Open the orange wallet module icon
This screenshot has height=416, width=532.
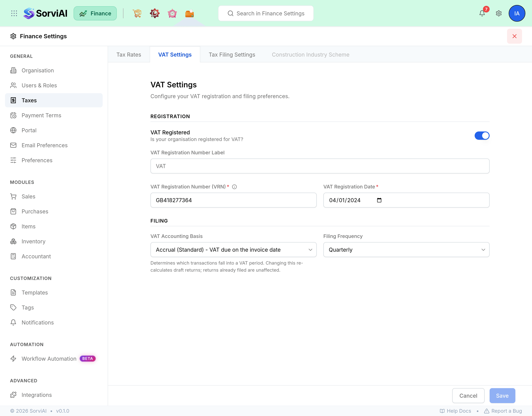190,13
